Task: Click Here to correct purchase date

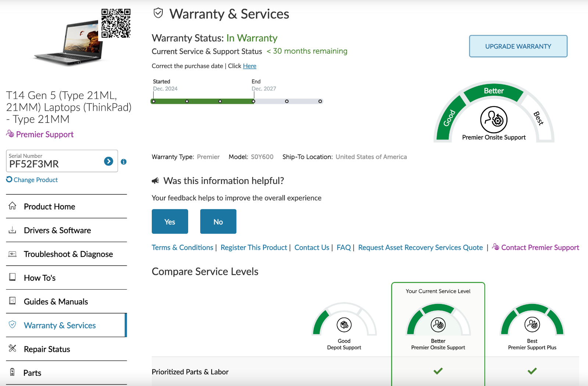Action: (x=250, y=66)
